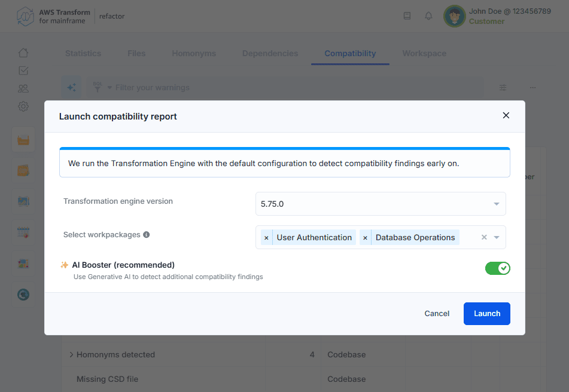Expand the Select workpackages dropdown arrow

[497, 237]
